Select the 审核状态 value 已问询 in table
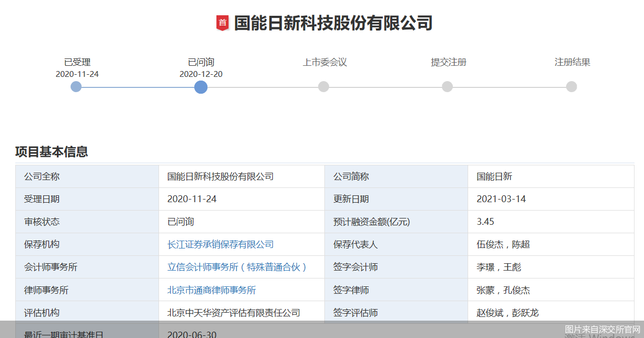Screen dimensions: 644x338 [181, 222]
